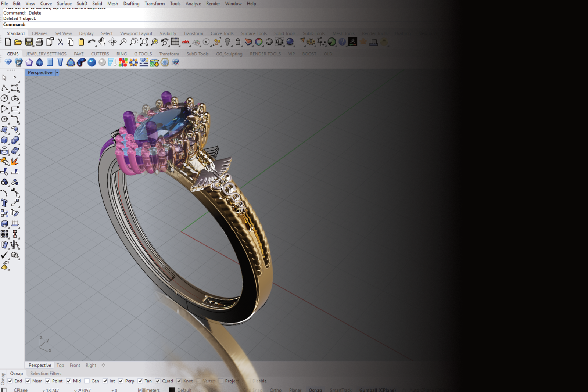Click the color wheel icon
Viewport: 588px width, 392px height.
point(259,42)
